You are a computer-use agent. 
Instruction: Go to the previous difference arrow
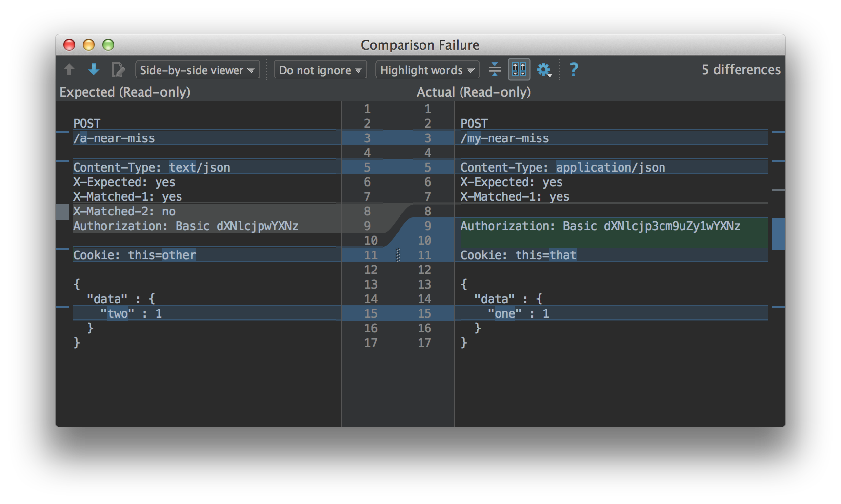click(x=69, y=70)
